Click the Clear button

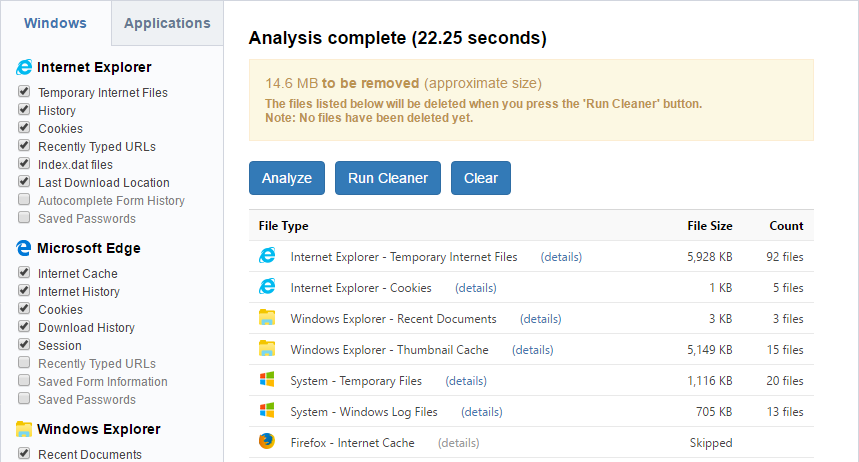pos(481,178)
